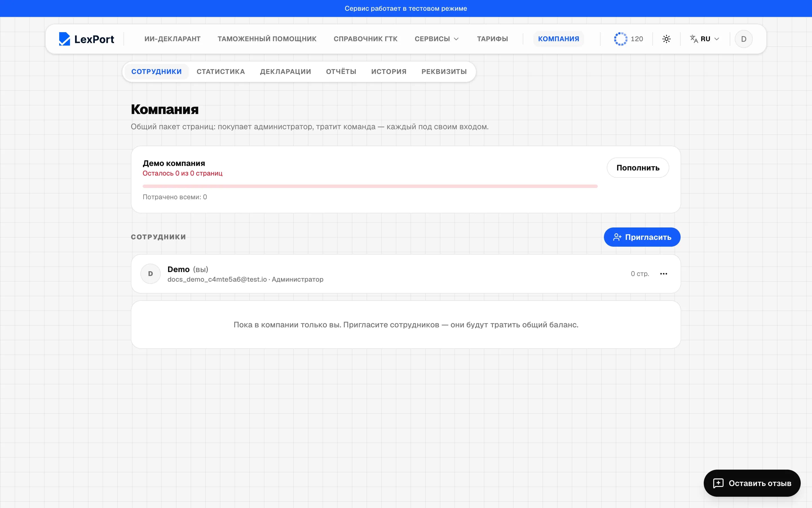812x508 pixels.
Task: Toggle the light theme sun icon
Action: [667, 39]
